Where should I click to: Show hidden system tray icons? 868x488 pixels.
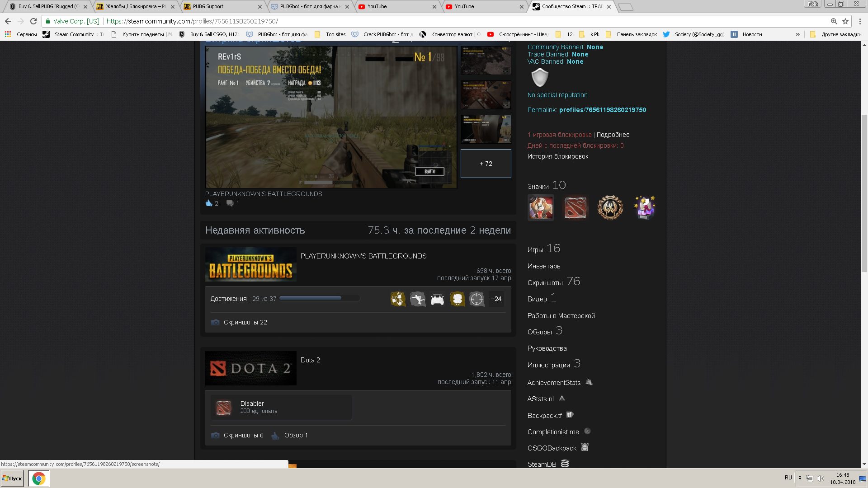(x=800, y=478)
